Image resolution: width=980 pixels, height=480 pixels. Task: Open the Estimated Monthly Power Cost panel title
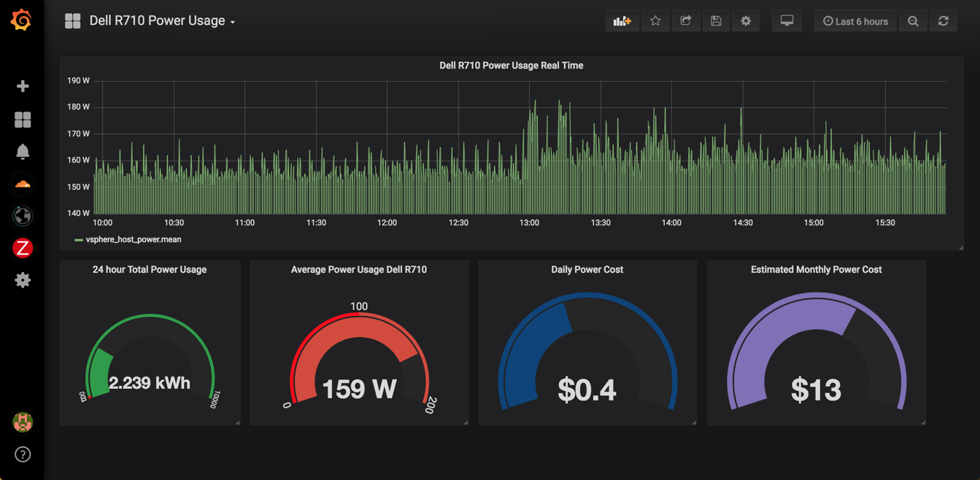click(x=816, y=270)
